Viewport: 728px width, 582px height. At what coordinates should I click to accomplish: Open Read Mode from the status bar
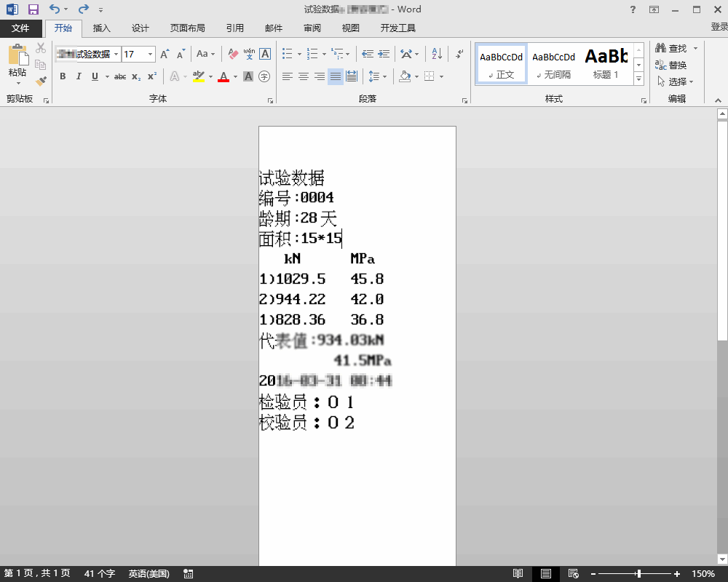(x=518, y=574)
